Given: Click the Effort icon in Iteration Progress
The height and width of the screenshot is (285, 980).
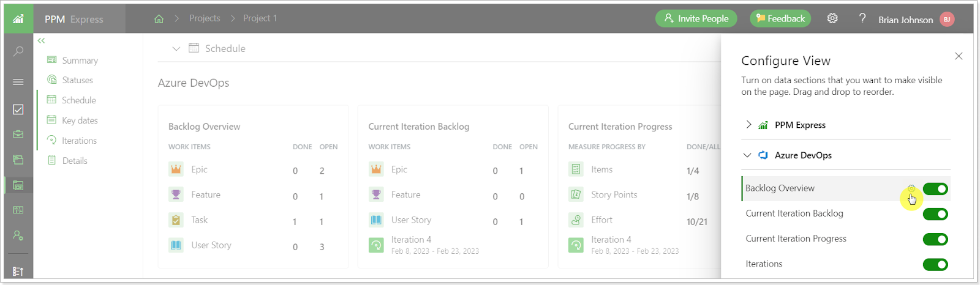Looking at the screenshot, I should (x=576, y=220).
